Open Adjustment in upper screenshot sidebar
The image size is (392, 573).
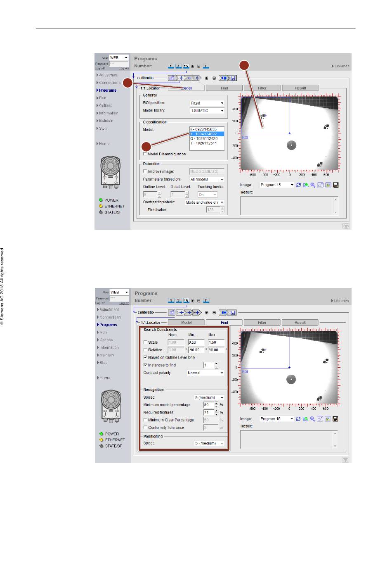click(x=109, y=75)
